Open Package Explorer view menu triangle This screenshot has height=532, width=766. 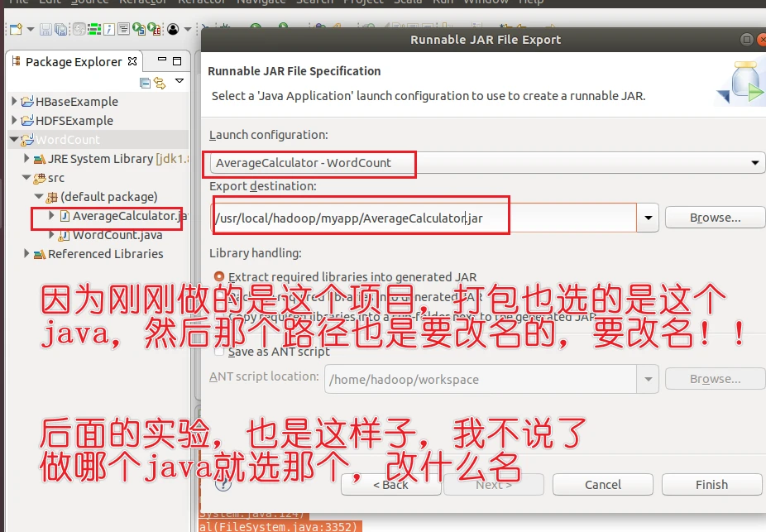coord(179,82)
